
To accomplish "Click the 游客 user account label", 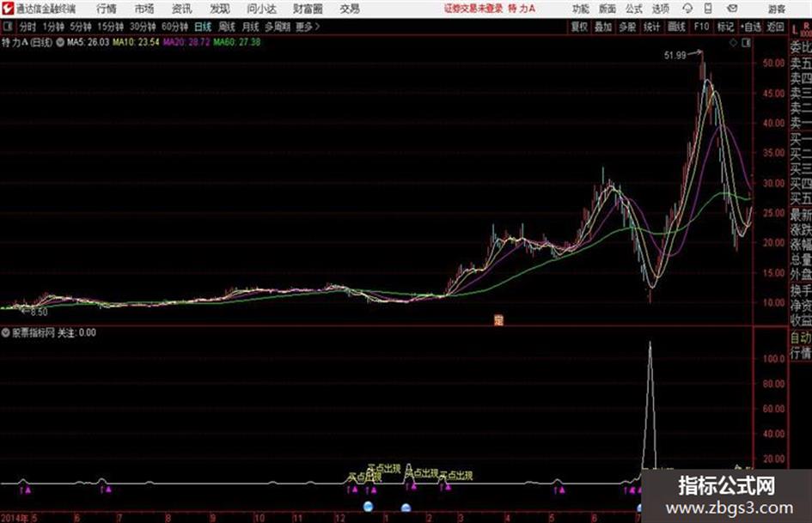I will [x=777, y=9].
